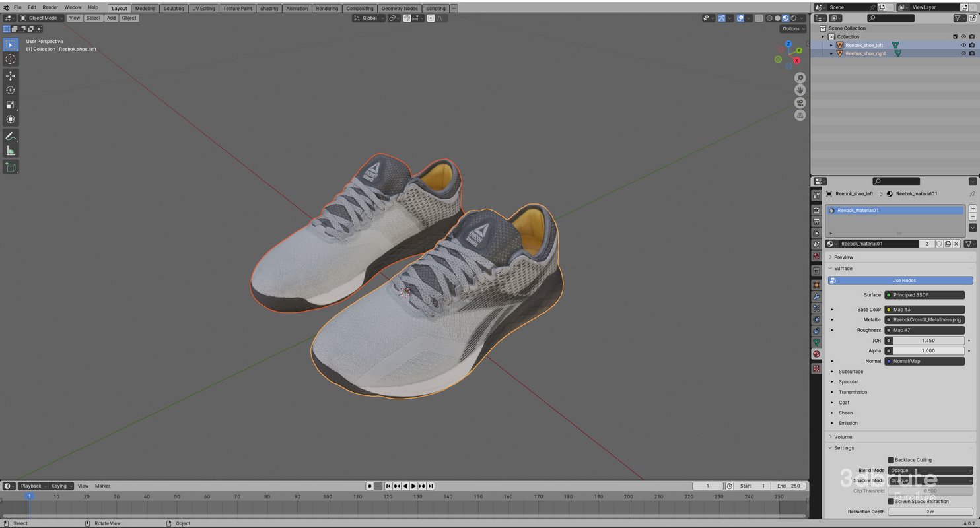Viewport: 980px width, 528px height.
Task: Open the Blend Mode dropdown
Action: (930, 470)
